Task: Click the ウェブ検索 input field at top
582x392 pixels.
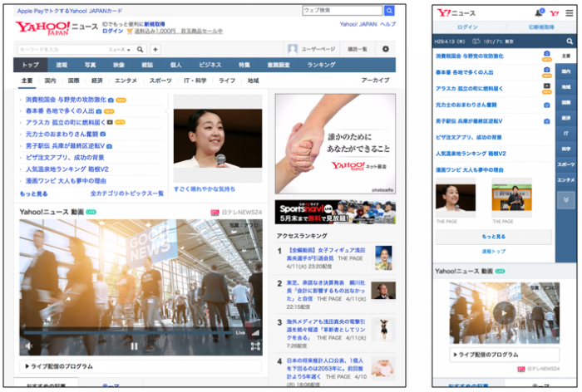Action: tap(342, 10)
